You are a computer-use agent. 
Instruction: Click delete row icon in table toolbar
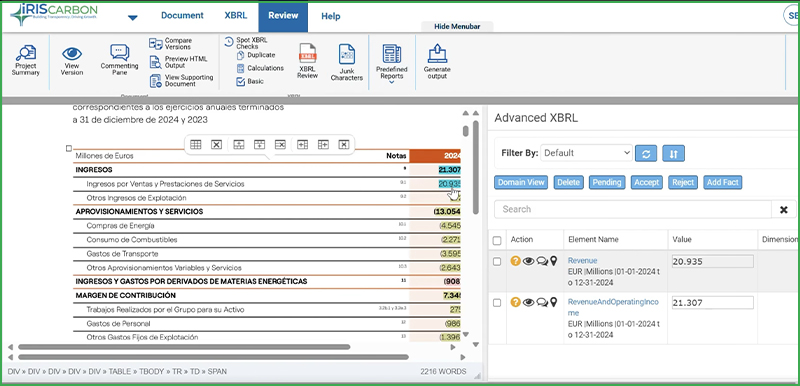280,145
